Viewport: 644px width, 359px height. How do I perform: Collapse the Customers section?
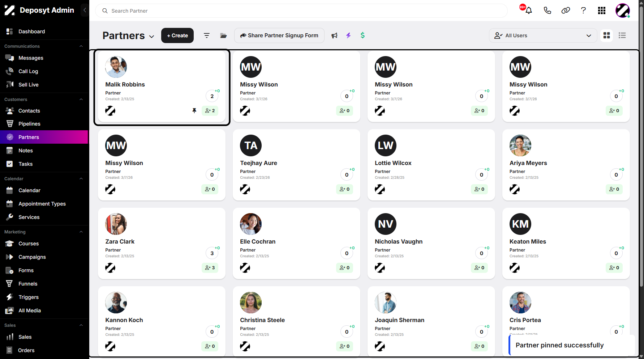click(81, 100)
